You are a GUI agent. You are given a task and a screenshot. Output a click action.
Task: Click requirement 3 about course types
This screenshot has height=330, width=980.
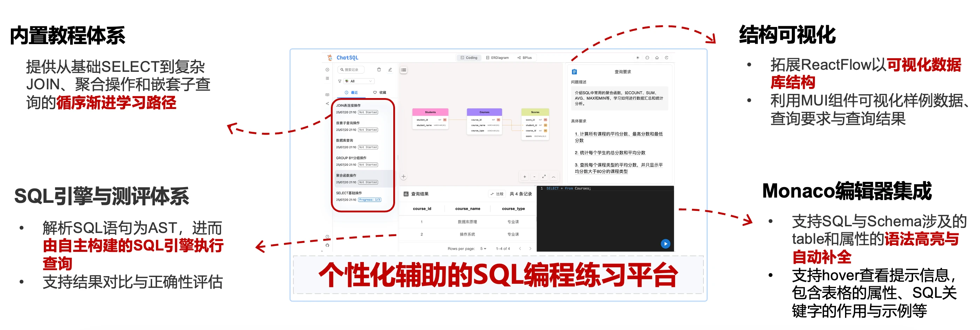click(x=619, y=168)
